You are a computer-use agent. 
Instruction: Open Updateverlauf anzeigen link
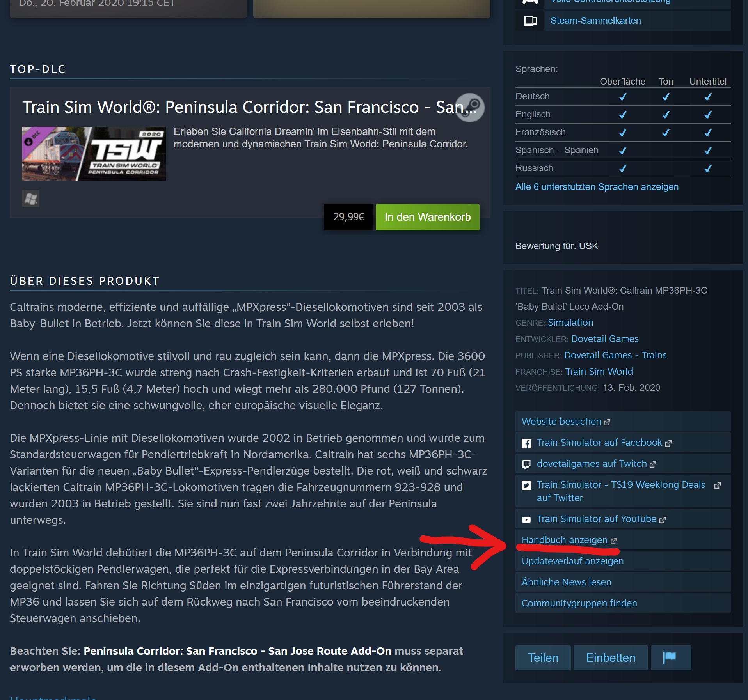point(572,561)
